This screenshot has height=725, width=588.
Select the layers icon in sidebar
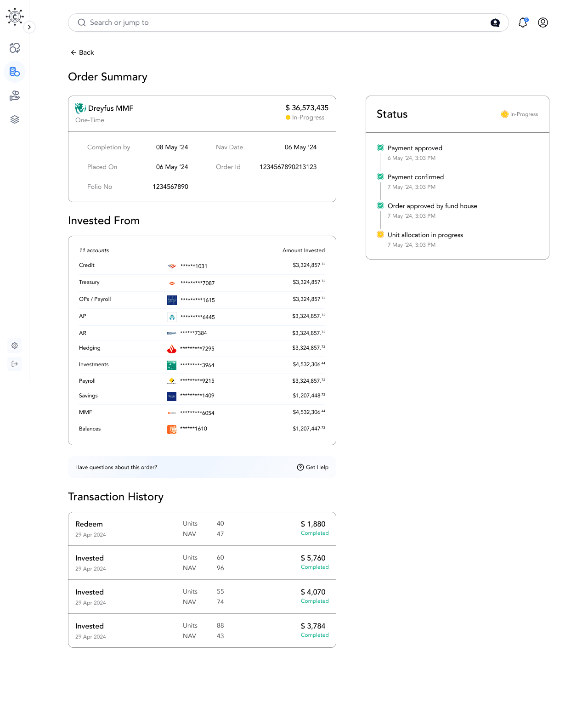(15, 119)
